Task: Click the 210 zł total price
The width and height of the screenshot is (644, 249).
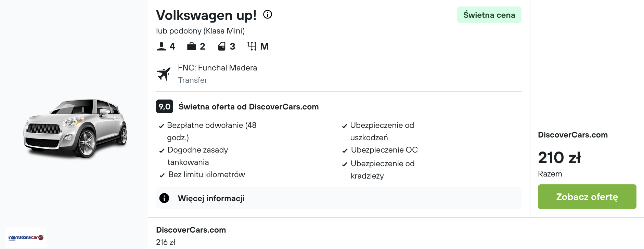Action: (x=559, y=158)
